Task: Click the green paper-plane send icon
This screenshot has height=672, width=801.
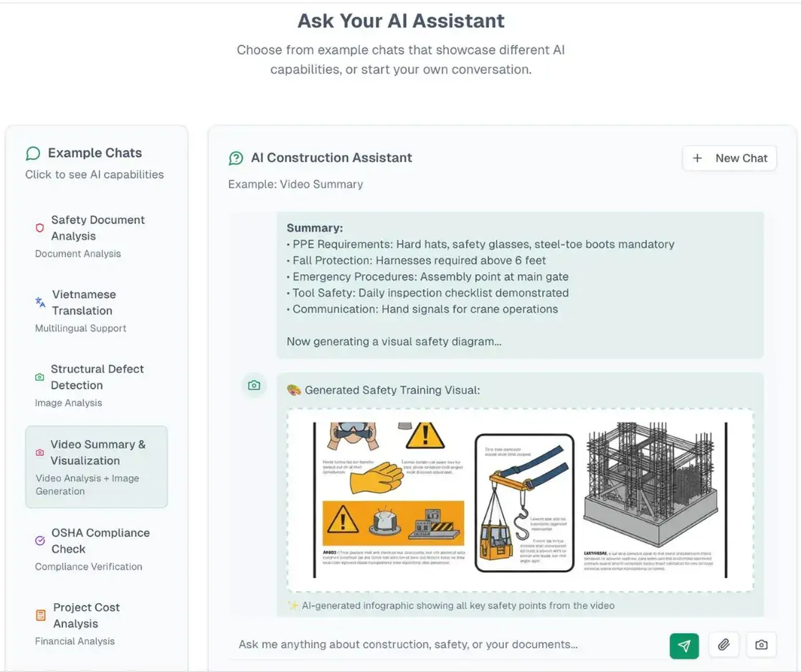Action: pyautogui.click(x=684, y=645)
